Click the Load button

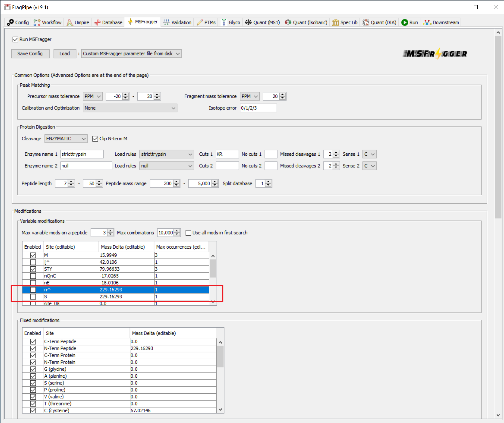pos(65,54)
